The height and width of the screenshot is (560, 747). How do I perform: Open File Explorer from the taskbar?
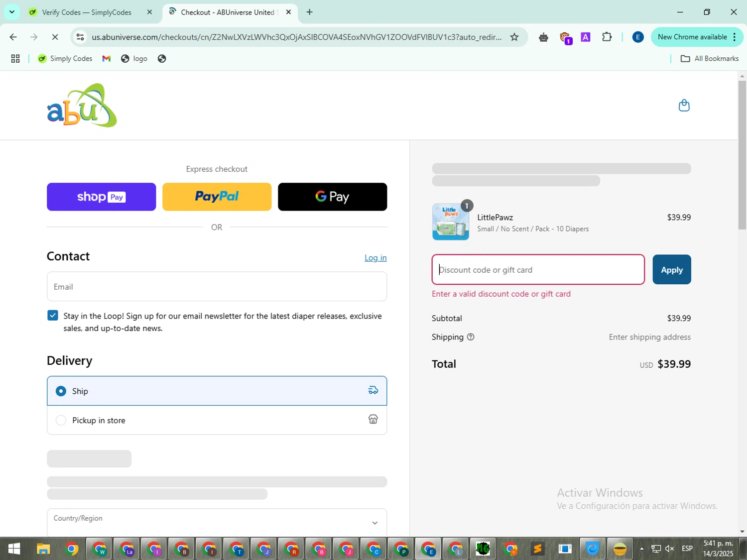click(x=43, y=549)
